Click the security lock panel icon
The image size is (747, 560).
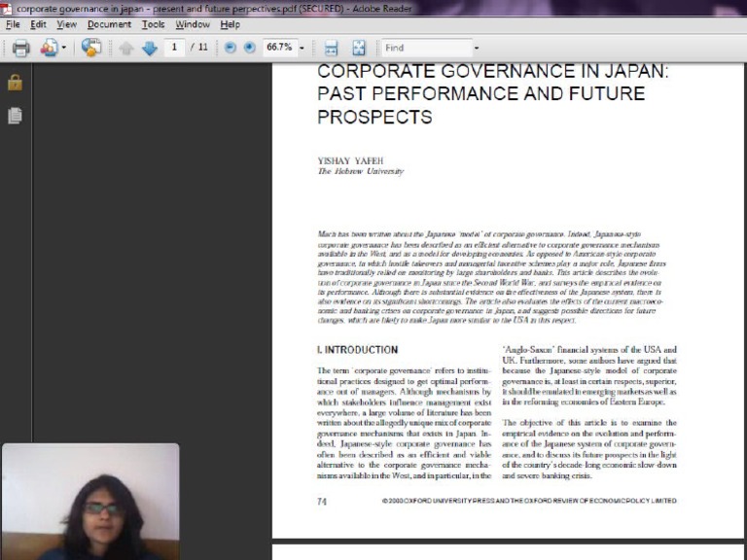15,83
